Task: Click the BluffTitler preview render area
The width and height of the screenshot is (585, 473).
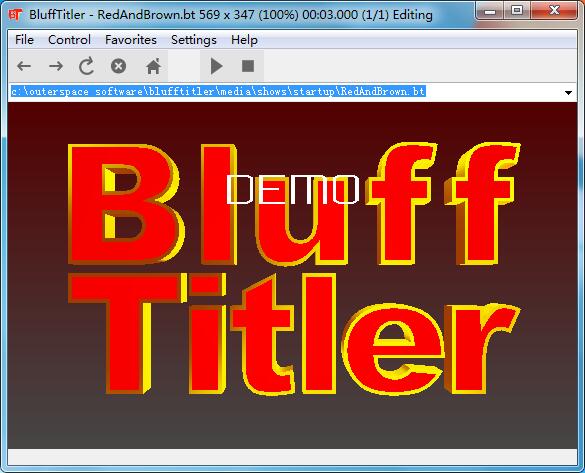Action: click(x=292, y=275)
